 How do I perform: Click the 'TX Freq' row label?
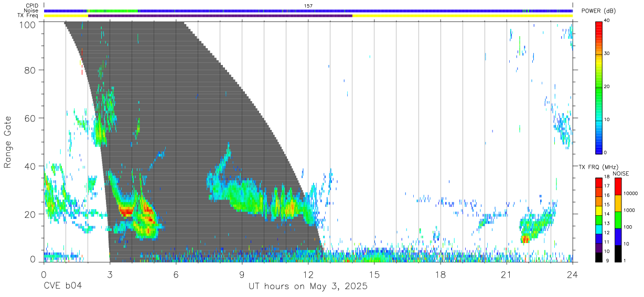pyautogui.click(x=29, y=16)
